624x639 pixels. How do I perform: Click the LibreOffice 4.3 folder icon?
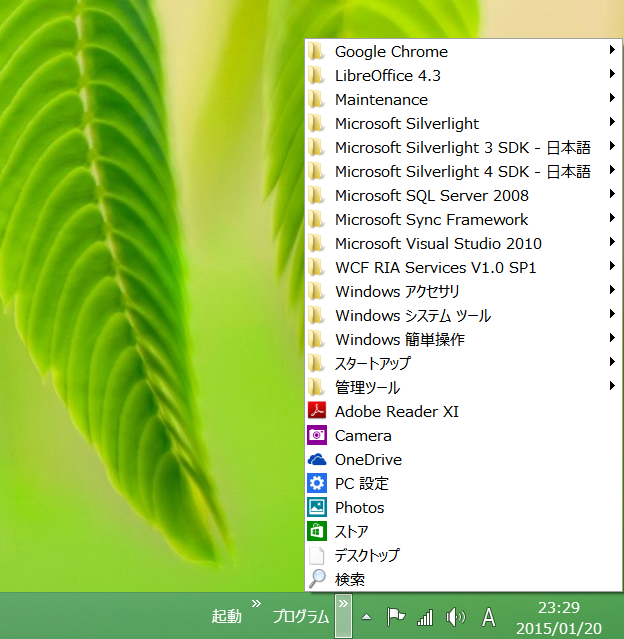316,75
